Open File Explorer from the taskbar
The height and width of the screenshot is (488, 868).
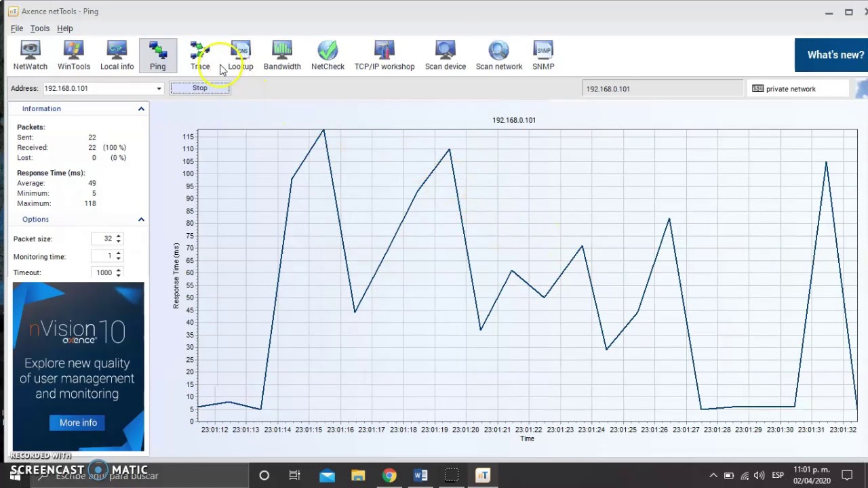358,476
